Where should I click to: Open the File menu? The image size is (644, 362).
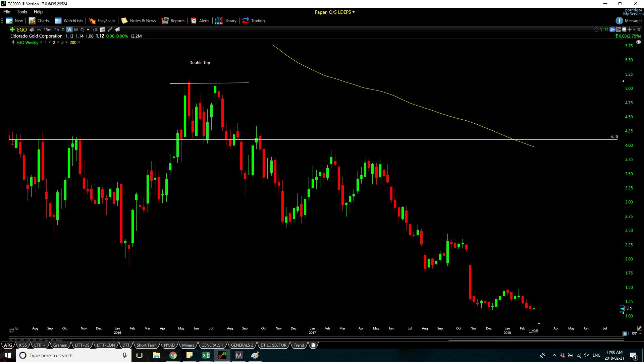pyautogui.click(x=7, y=12)
